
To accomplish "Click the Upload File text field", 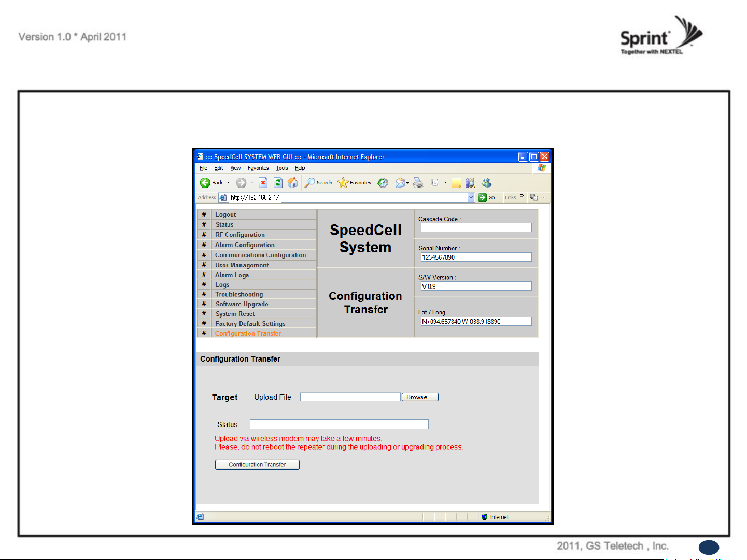I will 350,397.
